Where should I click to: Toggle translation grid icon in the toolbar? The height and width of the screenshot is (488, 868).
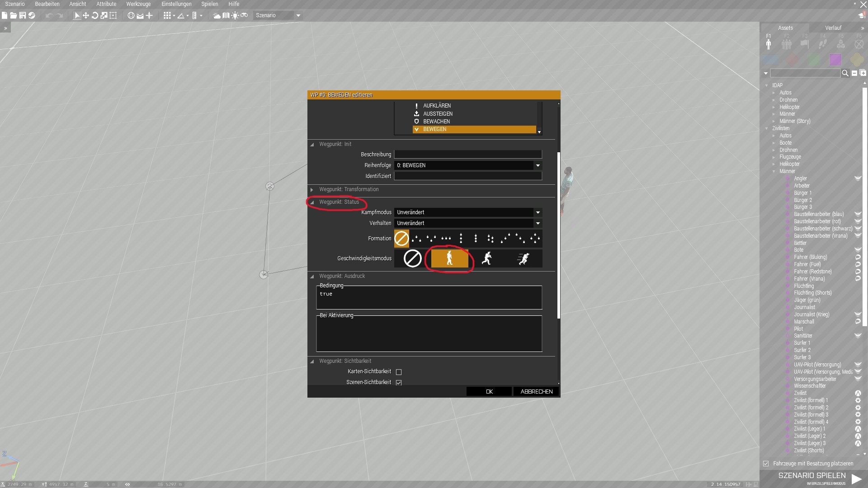167,15
